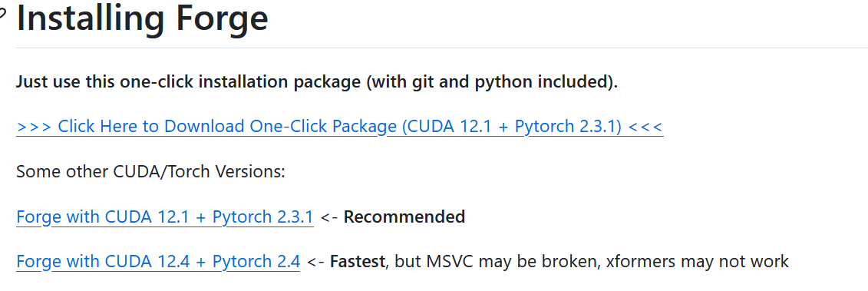Open the One-Click Package download link
This screenshot has height=291, width=868.
tap(339, 127)
